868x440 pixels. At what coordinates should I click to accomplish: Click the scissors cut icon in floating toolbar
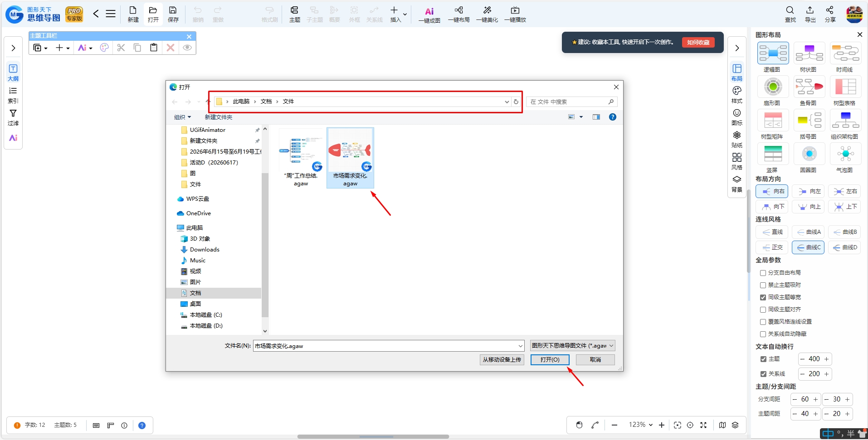point(121,48)
